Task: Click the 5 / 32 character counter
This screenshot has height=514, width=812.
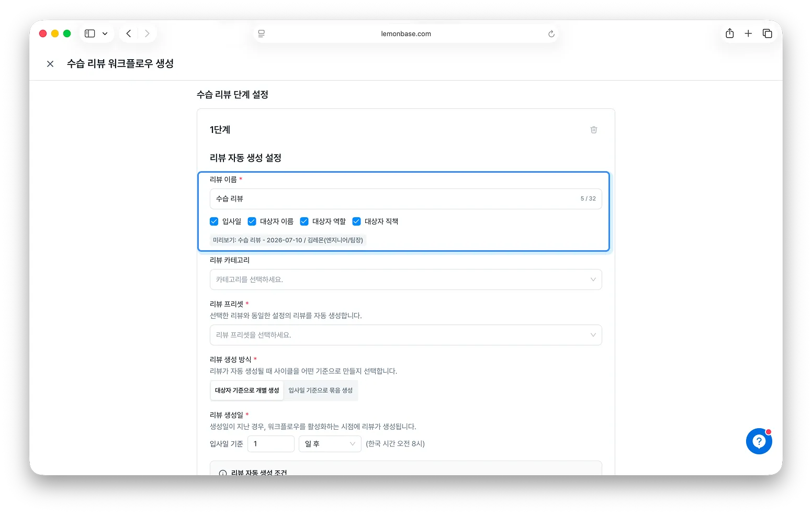Action: click(588, 199)
